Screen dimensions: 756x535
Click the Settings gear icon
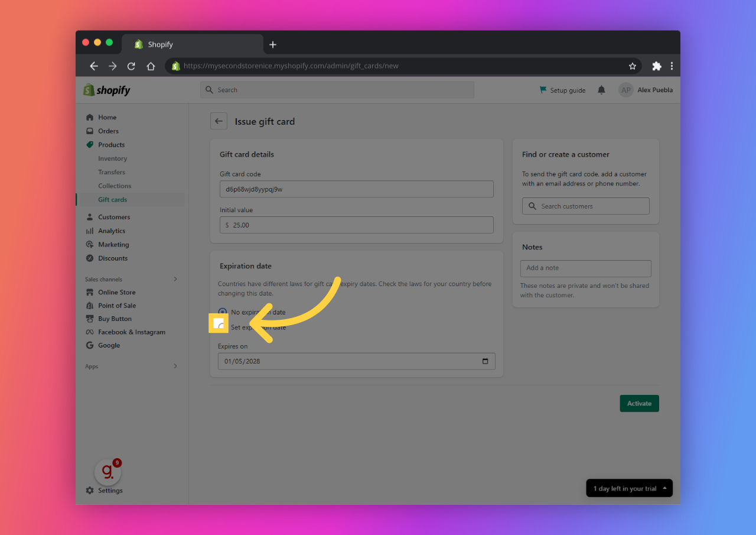90,491
